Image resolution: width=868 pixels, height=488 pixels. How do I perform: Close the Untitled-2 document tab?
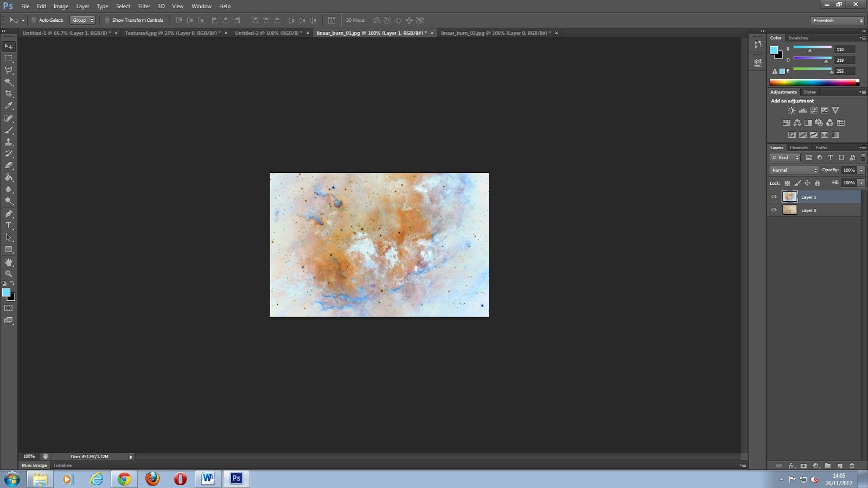tap(308, 33)
